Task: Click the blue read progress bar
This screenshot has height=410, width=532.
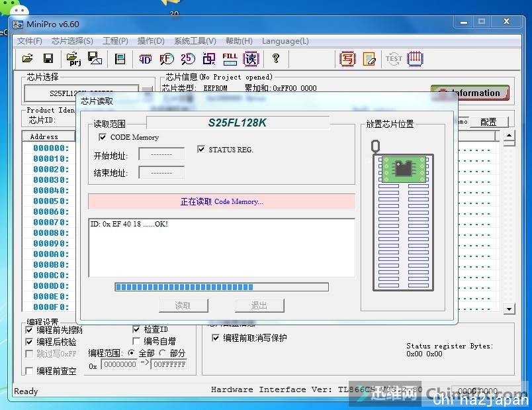Action: click(222, 287)
